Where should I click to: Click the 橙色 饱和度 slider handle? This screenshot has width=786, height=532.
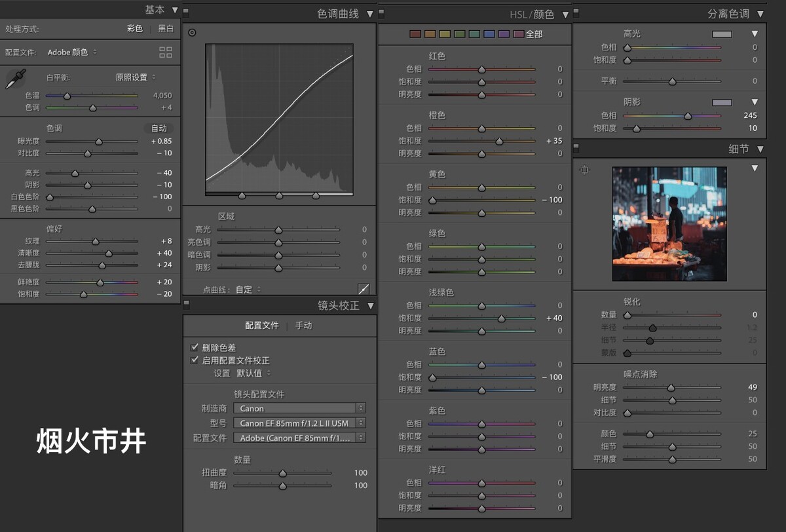[499, 141]
